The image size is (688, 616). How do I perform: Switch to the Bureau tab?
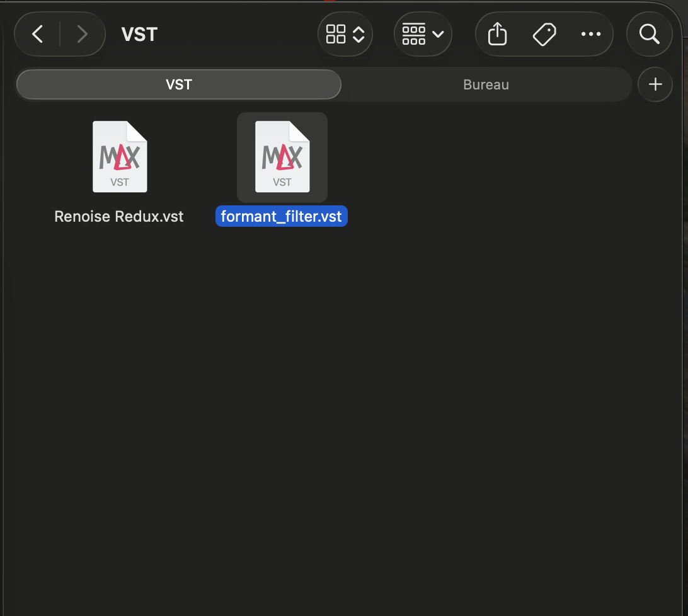coord(486,84)
